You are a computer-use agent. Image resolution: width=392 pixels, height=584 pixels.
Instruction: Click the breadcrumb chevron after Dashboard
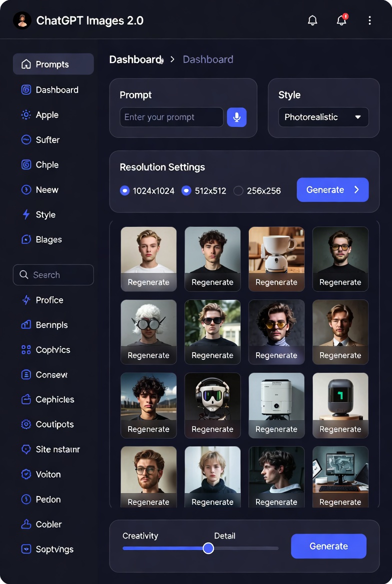tap(172, 59)
